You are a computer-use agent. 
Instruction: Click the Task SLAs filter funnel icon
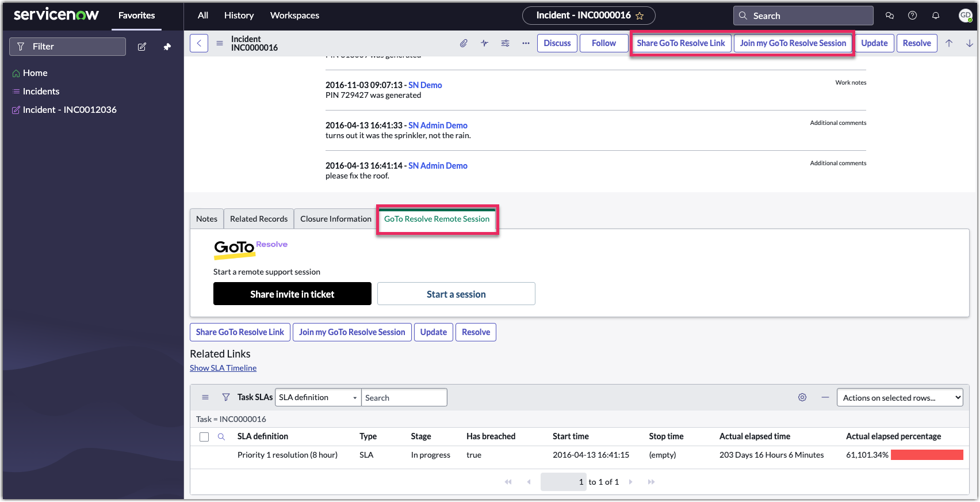(x=226, y=397)
